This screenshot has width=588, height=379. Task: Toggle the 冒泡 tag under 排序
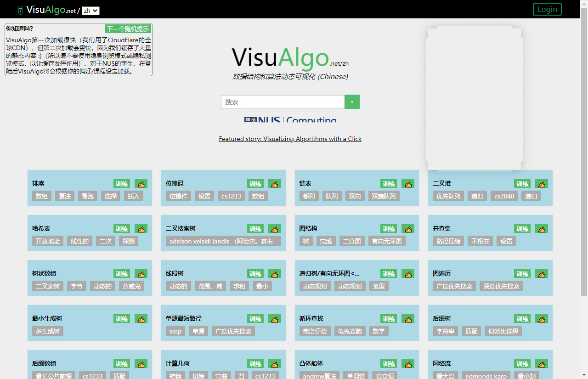click(88, 196)
